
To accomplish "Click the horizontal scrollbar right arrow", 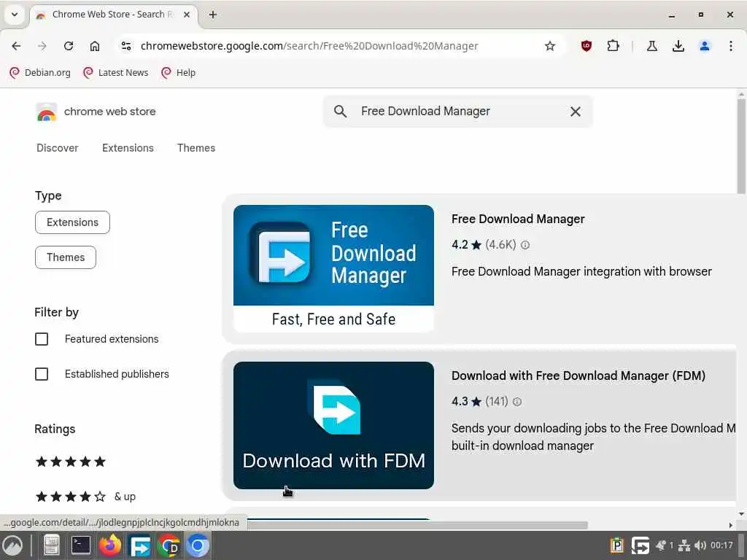I will pyautogui.click(x=731, y=525).
